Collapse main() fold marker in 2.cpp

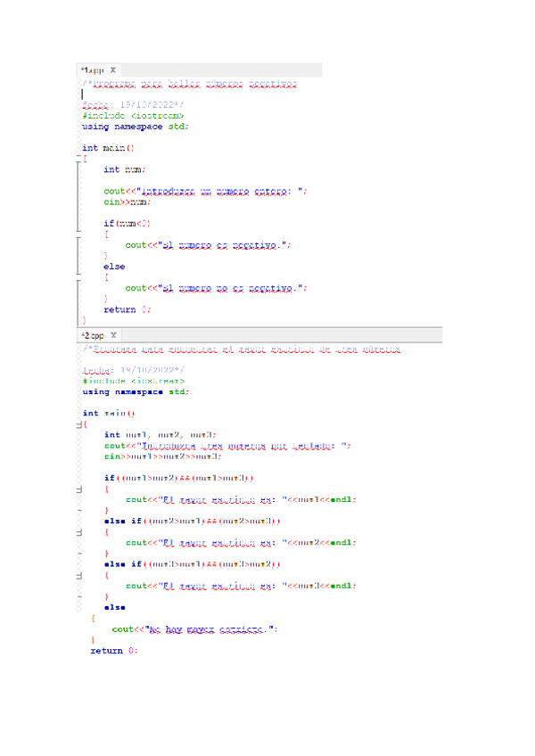pyautogui.click(x=79, y=424)
